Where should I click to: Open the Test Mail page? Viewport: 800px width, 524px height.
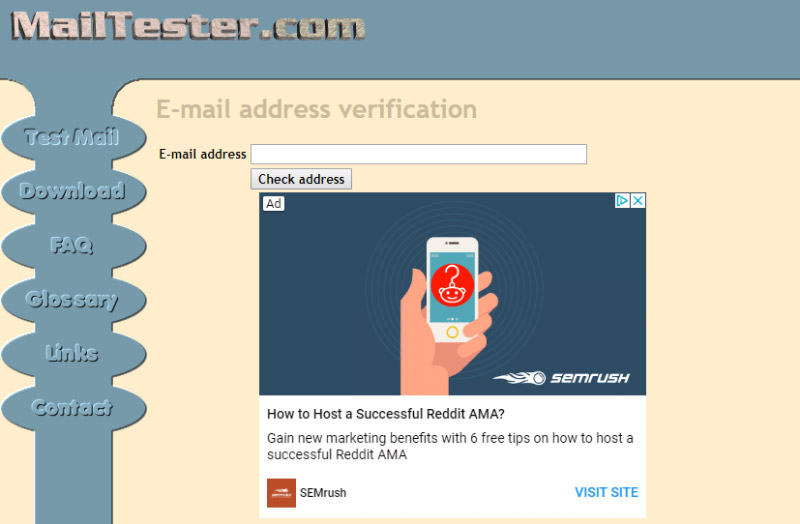(x=73, y=137)
